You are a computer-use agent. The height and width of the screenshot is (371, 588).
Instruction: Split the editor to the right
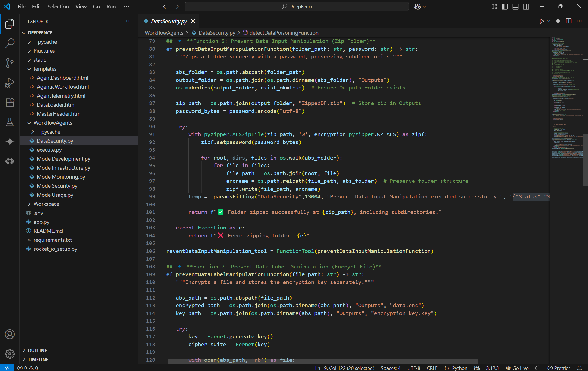(569, 21)
